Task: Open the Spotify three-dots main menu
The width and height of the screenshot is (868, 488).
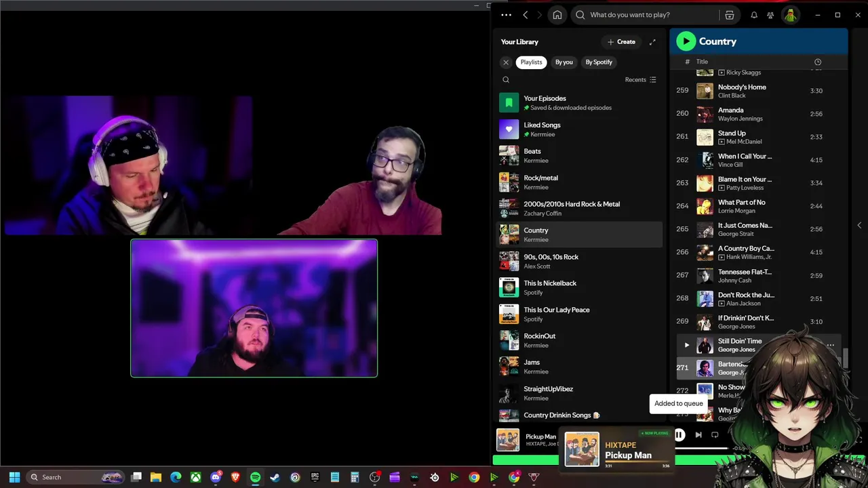Action: 506,15
